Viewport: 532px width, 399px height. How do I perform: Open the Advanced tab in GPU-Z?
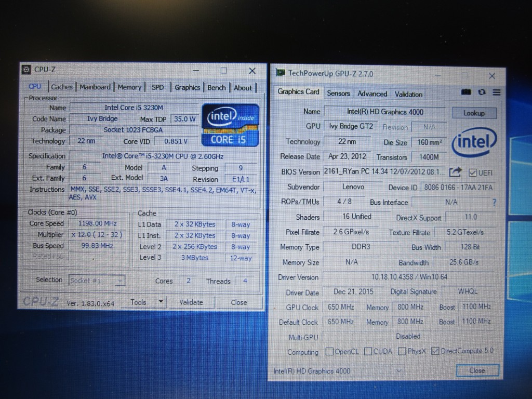coord(372,94)
